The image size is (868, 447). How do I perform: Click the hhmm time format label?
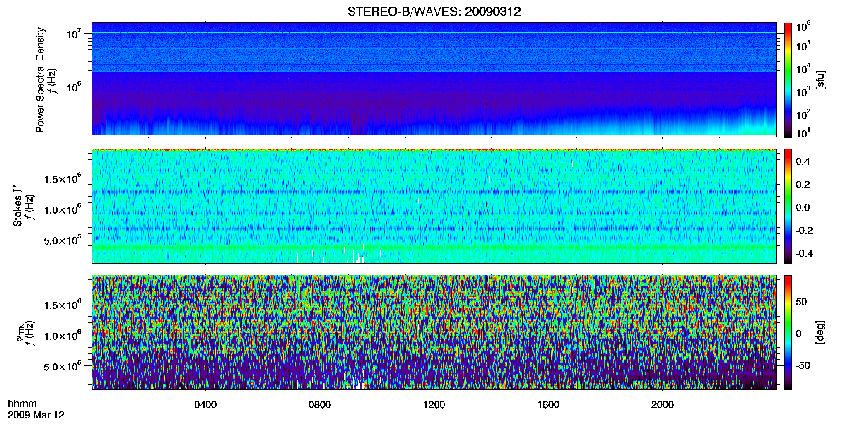pyautogui.click(x=22, y=404)
